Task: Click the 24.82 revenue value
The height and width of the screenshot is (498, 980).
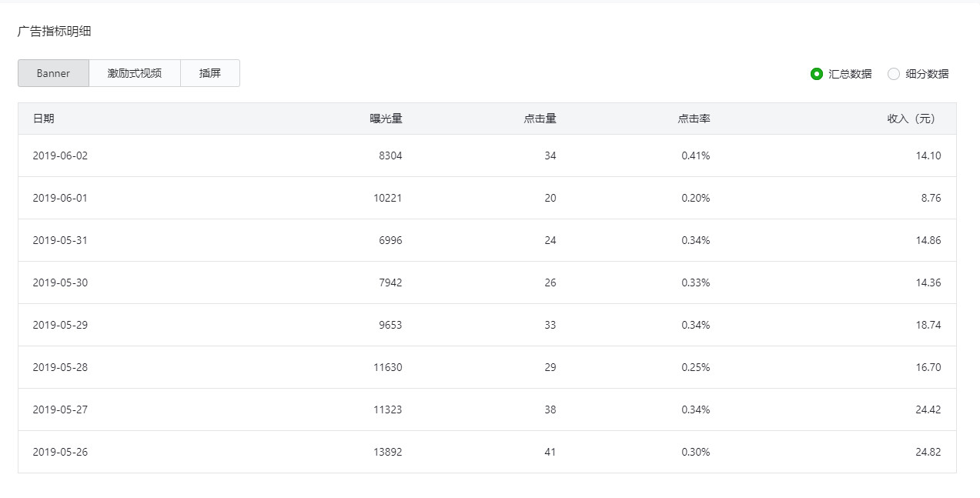Action: point(928,452)
